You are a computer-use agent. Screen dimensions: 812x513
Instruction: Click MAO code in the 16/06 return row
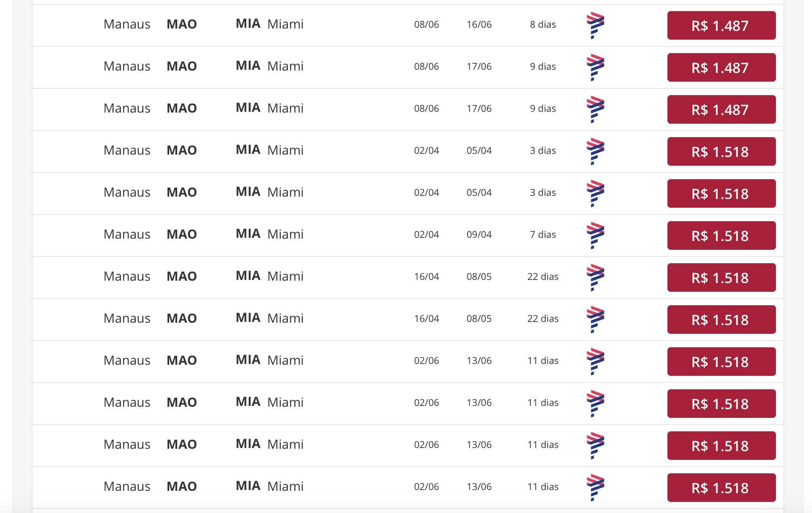(x=182, y=24)
